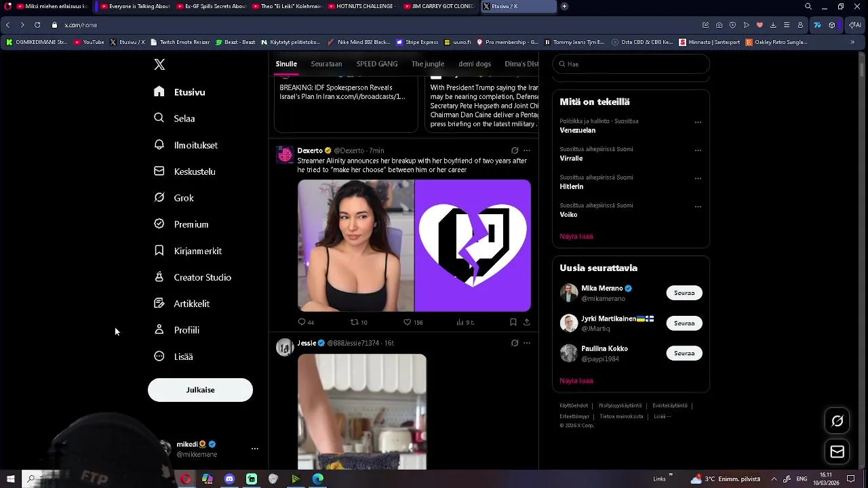This screenshot has width=868, height=488.
Task: Follow Pauliina Kokko
Action: (684, 353)
